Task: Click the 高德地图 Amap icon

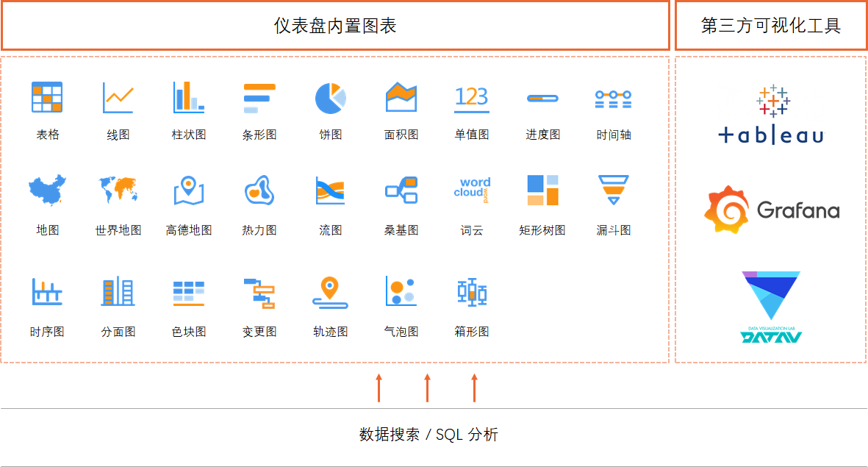Action: point(189,190)
